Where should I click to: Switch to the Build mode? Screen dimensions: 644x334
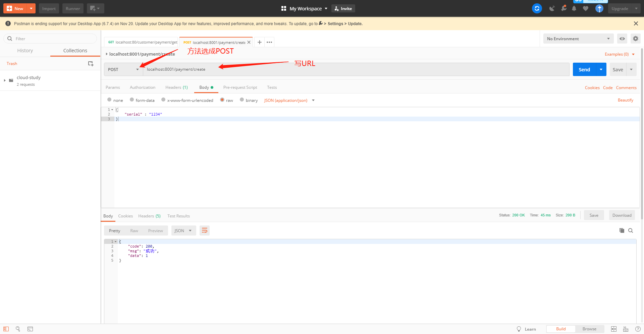[x=561, y=329]
